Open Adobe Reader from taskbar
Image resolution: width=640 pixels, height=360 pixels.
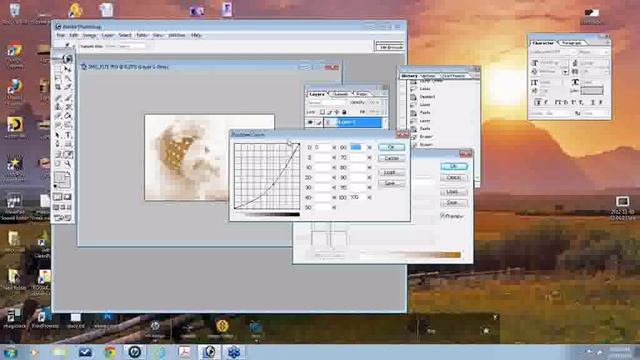(x=184, y=352)
